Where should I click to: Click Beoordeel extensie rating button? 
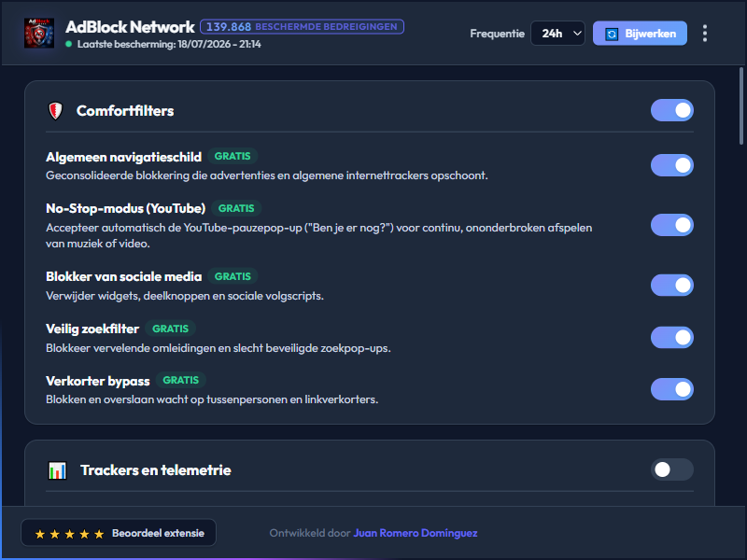pos(119,533)
